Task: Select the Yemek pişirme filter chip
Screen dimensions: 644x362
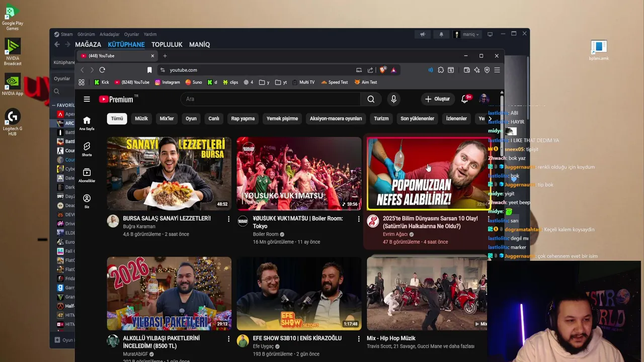Action: point(282,119)
